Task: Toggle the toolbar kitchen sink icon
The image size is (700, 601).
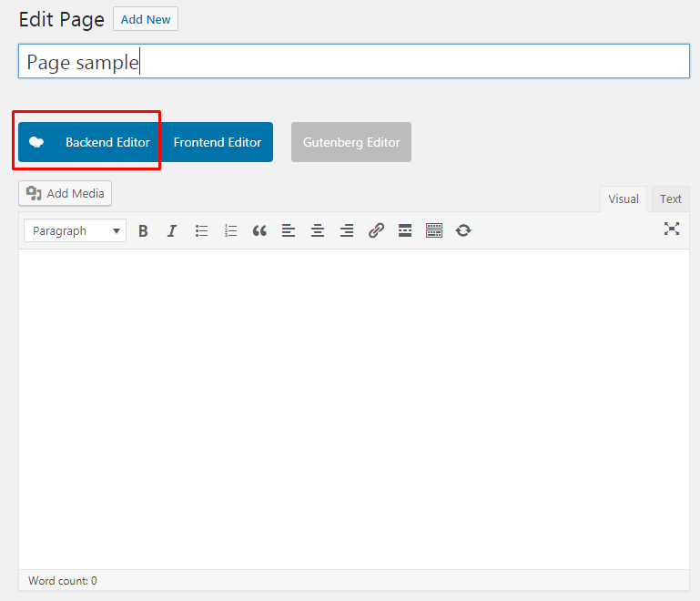Action: 434,231
